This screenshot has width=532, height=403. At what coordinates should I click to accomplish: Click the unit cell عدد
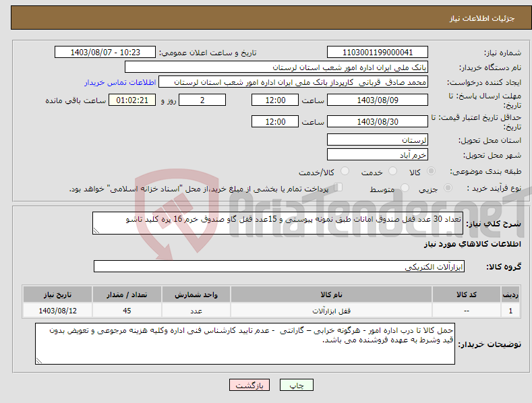(x=196, y=311)
